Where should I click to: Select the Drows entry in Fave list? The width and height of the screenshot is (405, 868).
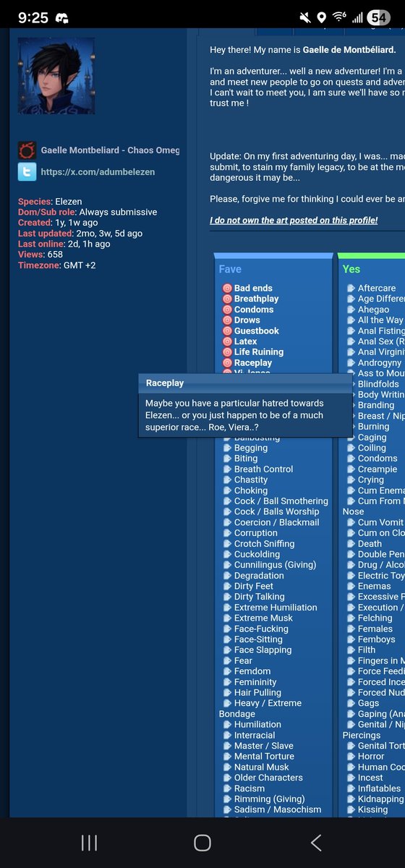[x=247, y=320]
